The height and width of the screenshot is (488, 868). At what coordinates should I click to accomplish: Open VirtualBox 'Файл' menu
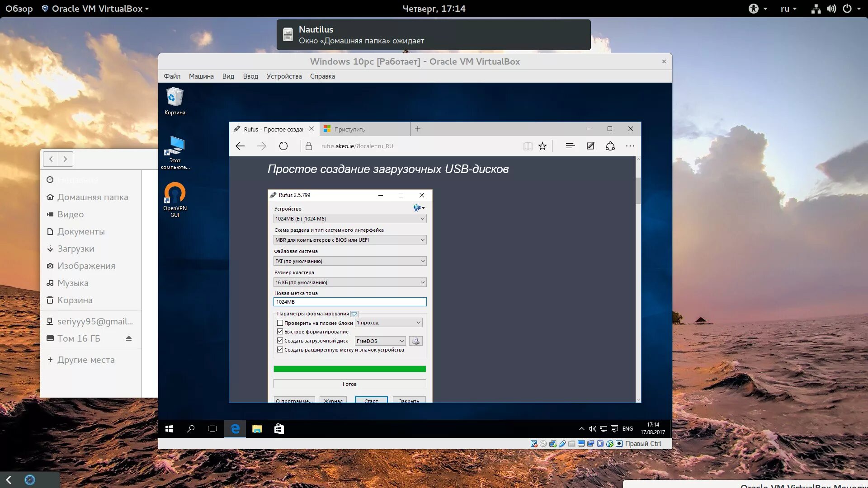(172, 76)
